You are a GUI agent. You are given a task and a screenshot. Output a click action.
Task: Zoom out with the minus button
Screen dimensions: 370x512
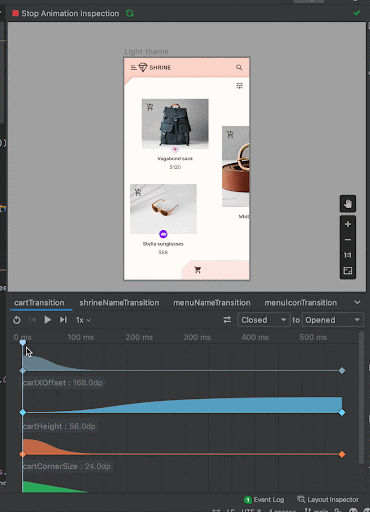(348, 240)
